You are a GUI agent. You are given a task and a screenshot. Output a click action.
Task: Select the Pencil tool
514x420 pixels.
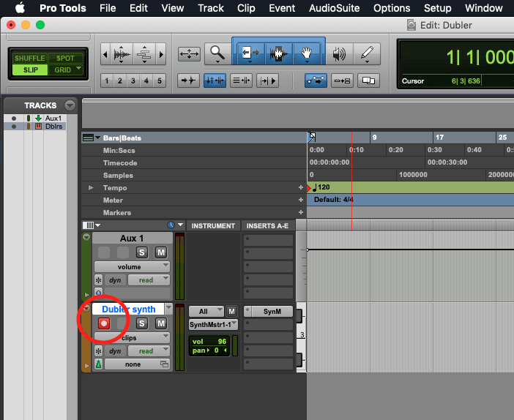[367, 53]
